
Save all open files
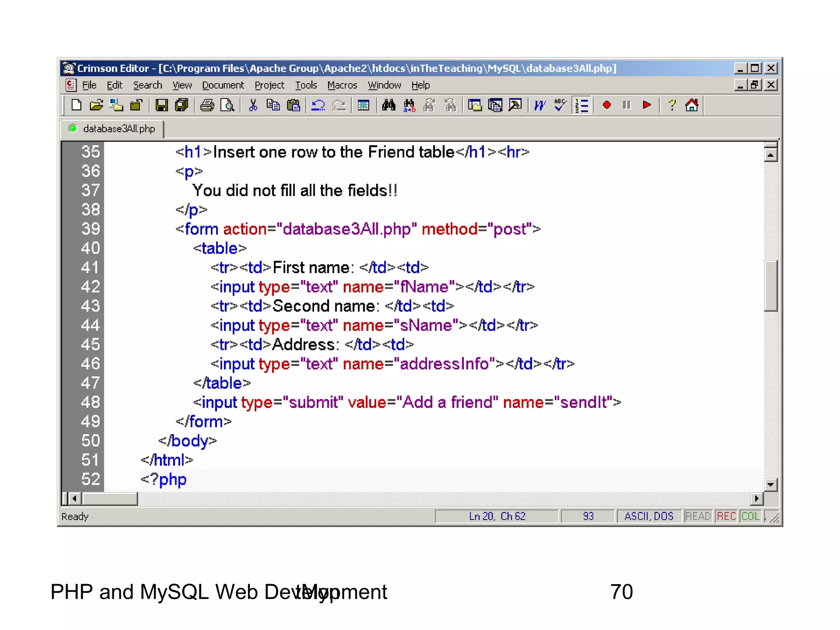point(181,105)
